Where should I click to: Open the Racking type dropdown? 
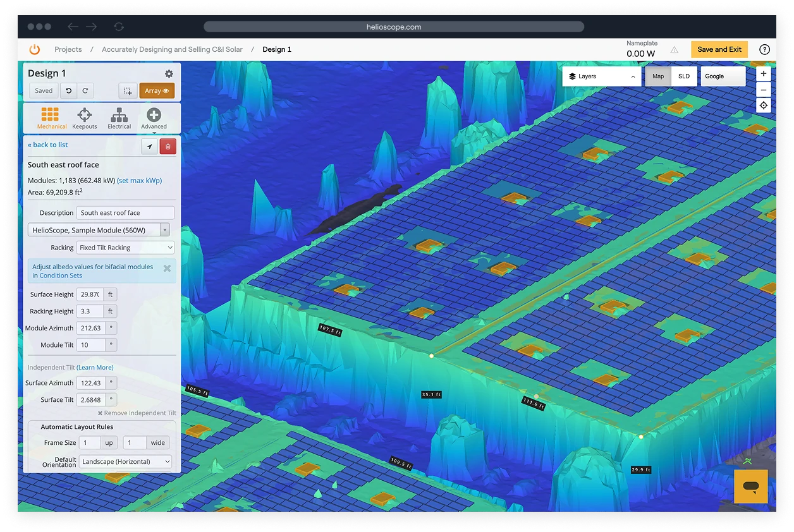125,248
